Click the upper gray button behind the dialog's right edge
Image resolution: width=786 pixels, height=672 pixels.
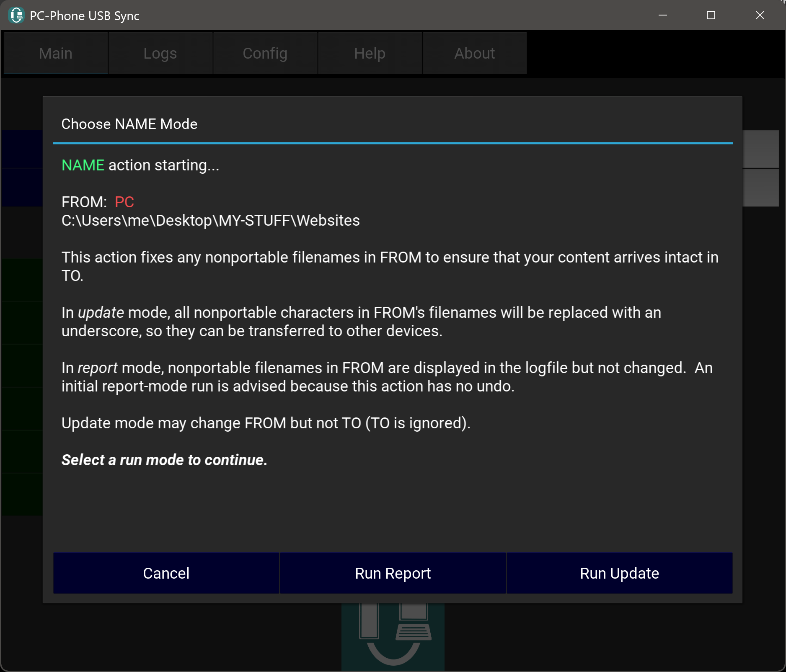point(761,149)
